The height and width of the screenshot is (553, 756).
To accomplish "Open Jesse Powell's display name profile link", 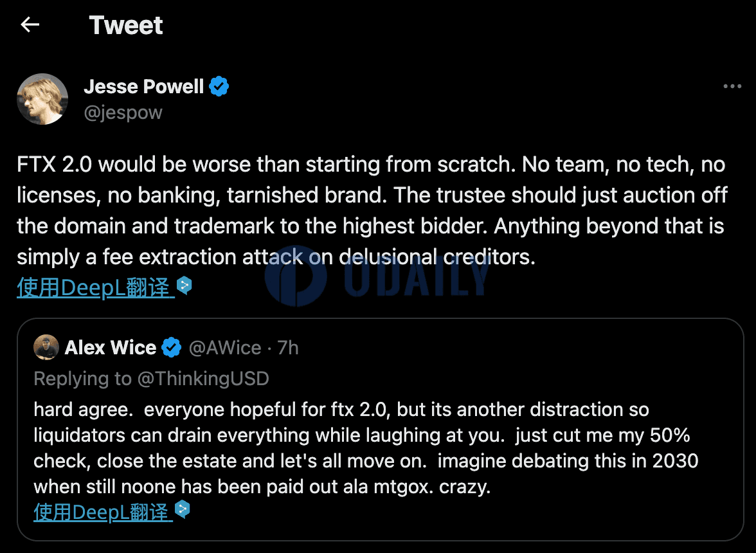I will (144, 87).
